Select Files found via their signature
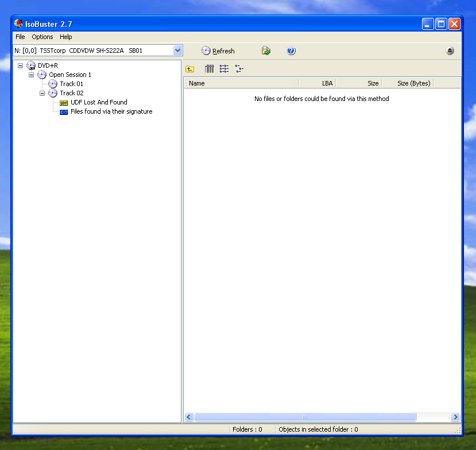 tap(111, 111)
